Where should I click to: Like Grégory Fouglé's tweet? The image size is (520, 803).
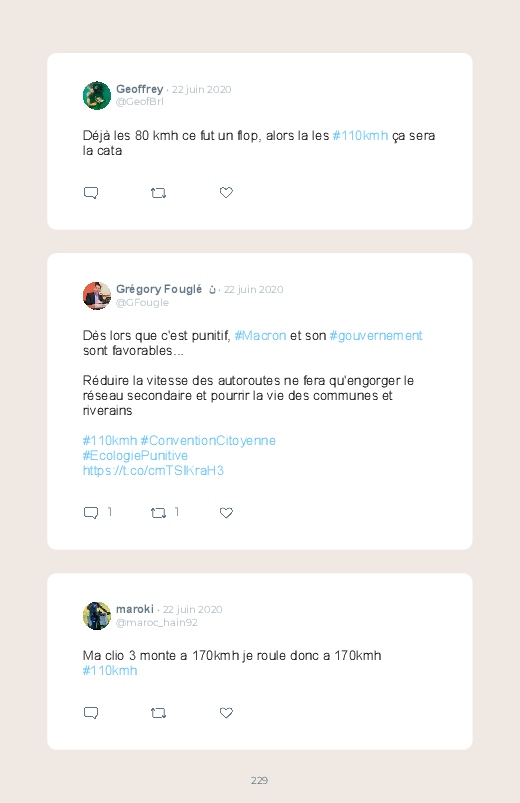coord(226,513)
